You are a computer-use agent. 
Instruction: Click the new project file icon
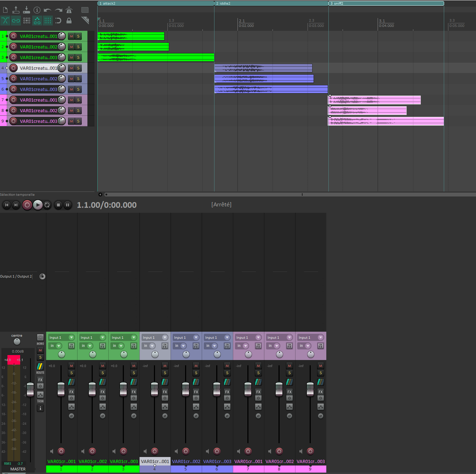pyautogui.click(x=5, y=10)
